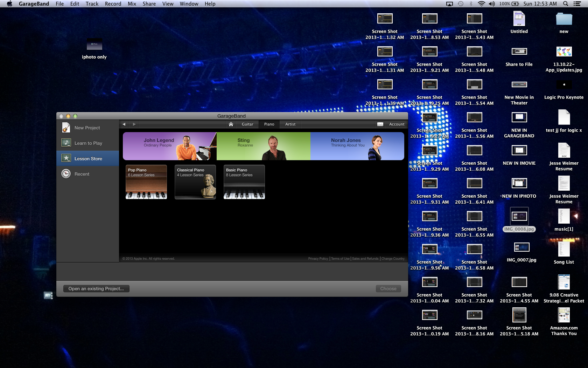Open Sting Roxanne lesson banner

(264, 146)
